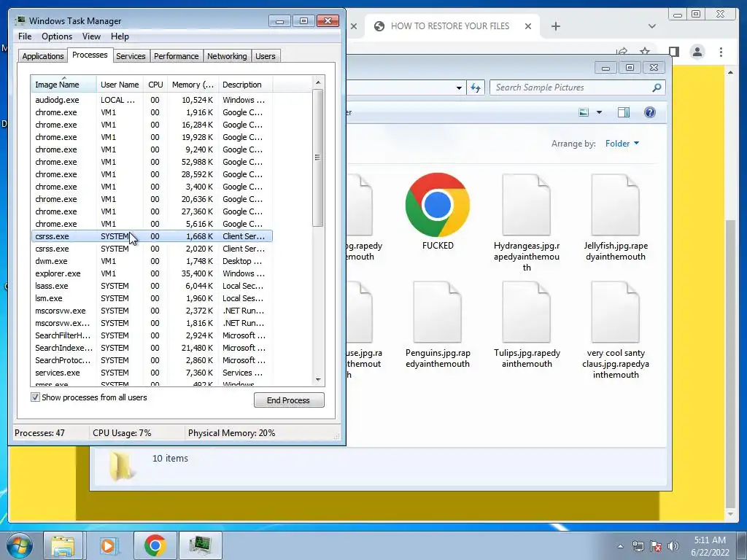Select very cool santy claus file icon
747x560 pixels.
click(616, 312)
